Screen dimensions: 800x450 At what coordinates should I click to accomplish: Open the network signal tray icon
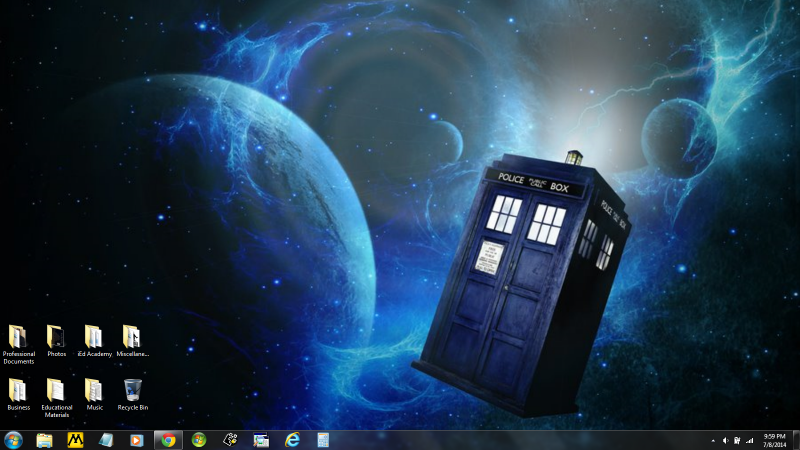point(749,440)
